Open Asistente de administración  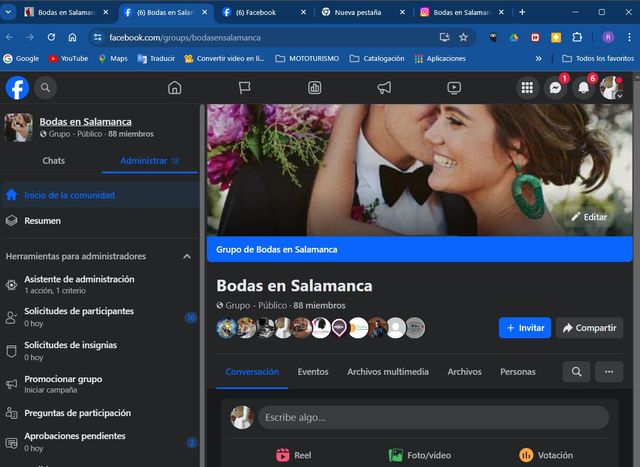coord(100,285)
